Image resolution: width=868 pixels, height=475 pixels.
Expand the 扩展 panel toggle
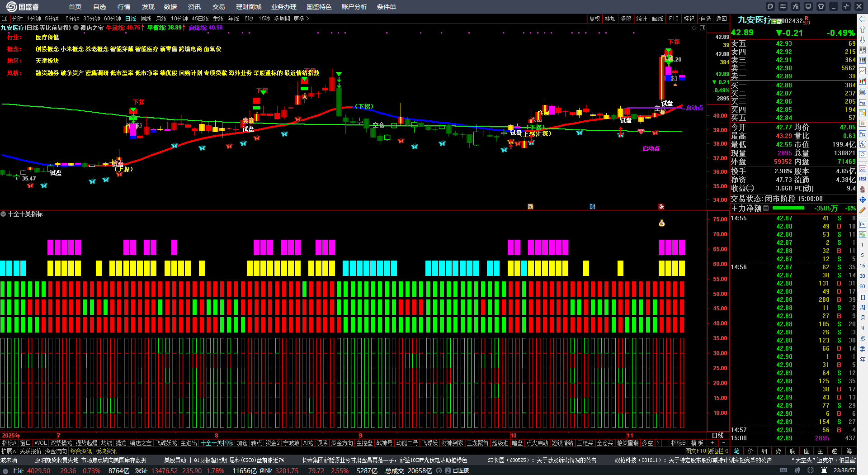click(9, 451)
